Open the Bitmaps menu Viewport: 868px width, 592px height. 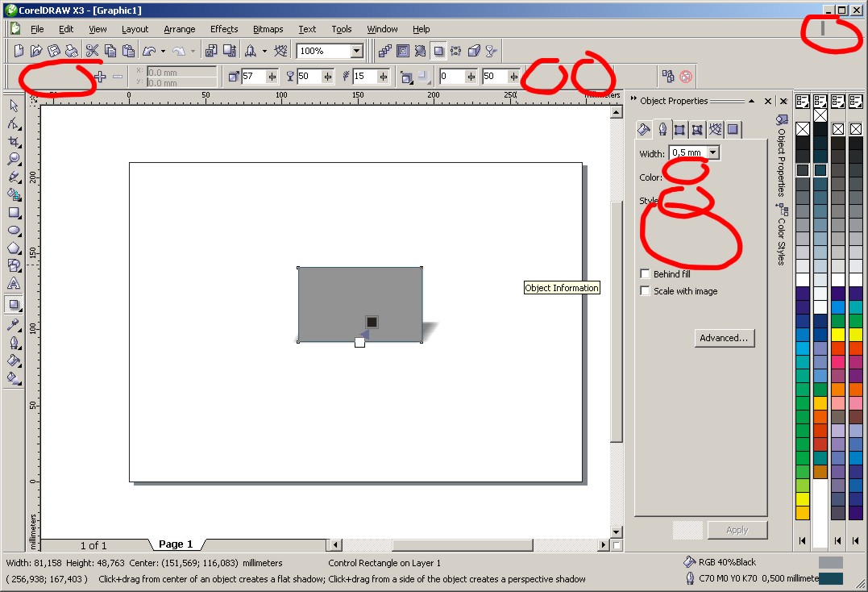point(268,29)
